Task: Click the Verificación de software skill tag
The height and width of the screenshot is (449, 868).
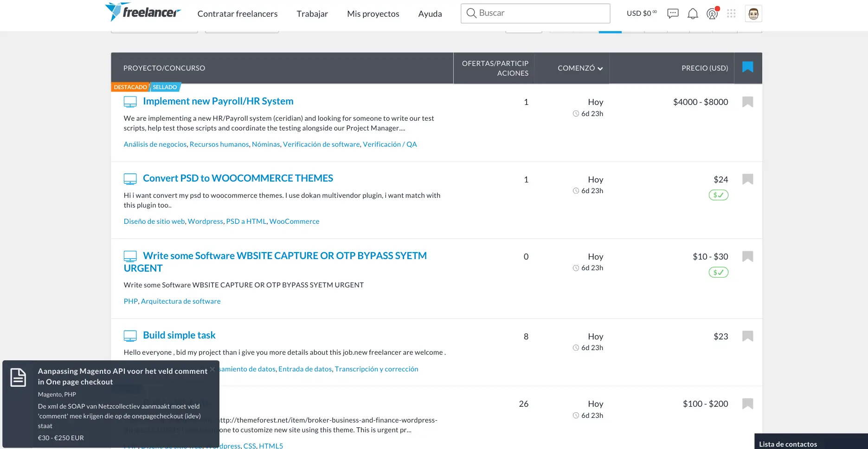Action: (321, 144)
